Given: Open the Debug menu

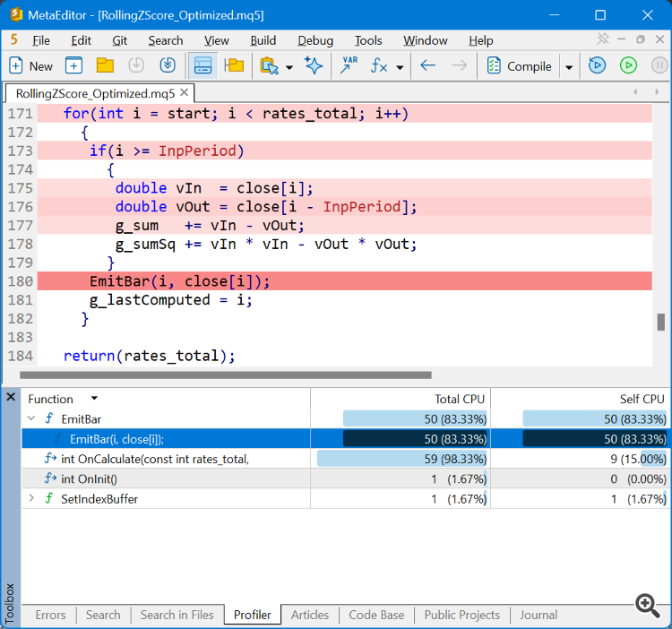Looking at the screenshot, I should [x=315, y=40].
